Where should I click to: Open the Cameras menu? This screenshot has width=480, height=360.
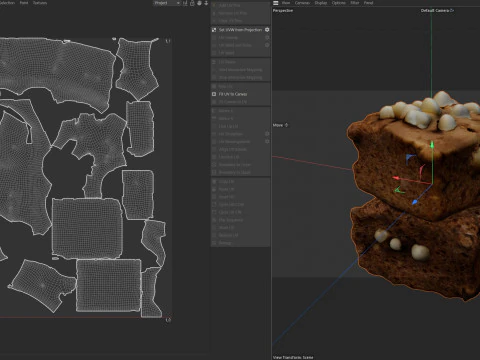302,3
